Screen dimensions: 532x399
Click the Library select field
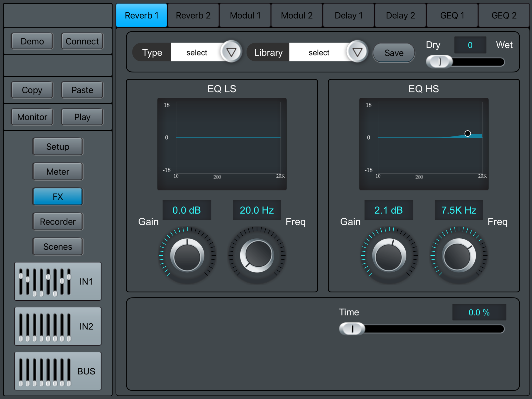coord(319,52)
